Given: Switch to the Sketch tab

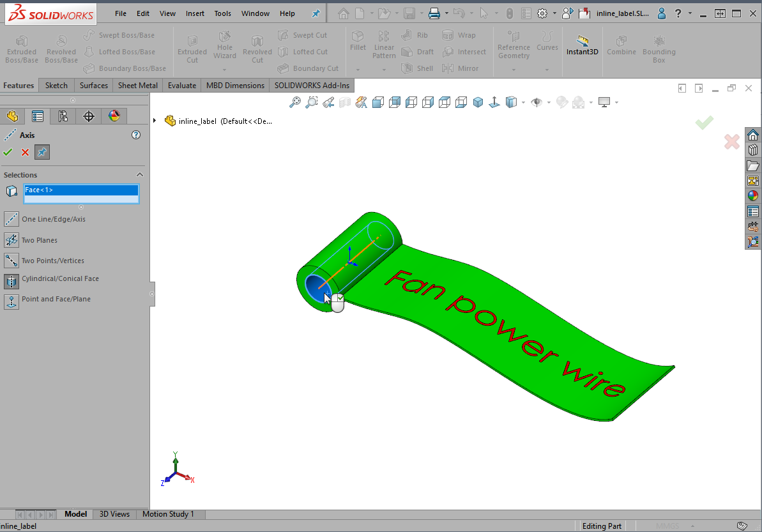Looking at the screenshot, I should 56,86.
